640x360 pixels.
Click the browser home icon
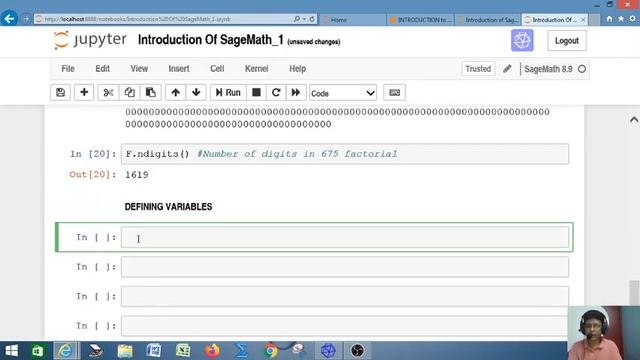click(x=609, y=19)
